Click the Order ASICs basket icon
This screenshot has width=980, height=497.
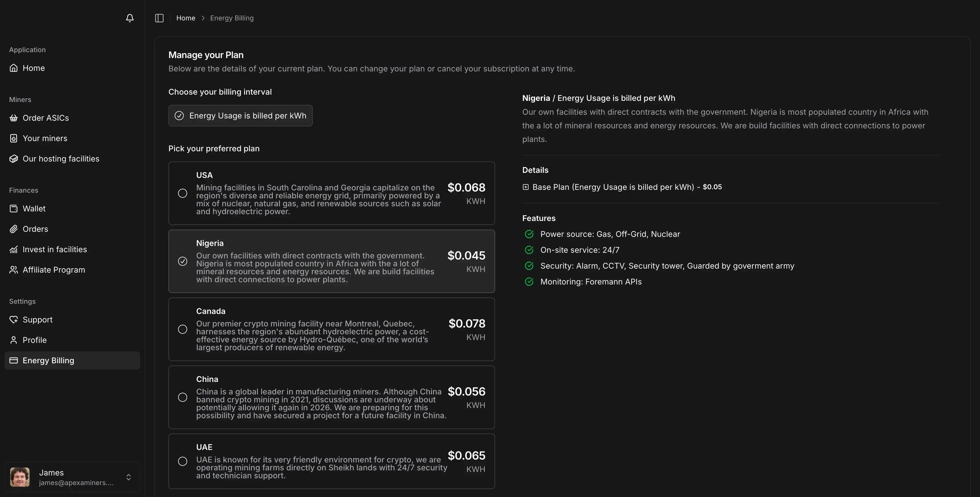[x=14, y=118]
